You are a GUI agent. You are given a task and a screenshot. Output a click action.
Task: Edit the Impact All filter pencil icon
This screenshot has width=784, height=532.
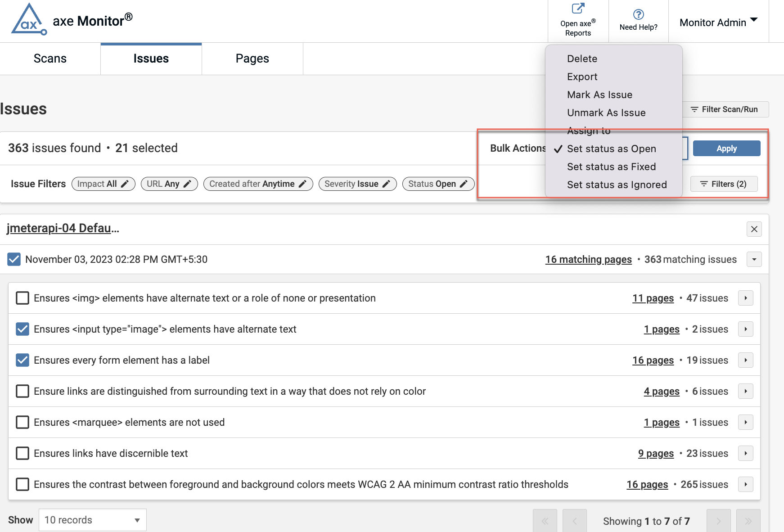(125, 184)
